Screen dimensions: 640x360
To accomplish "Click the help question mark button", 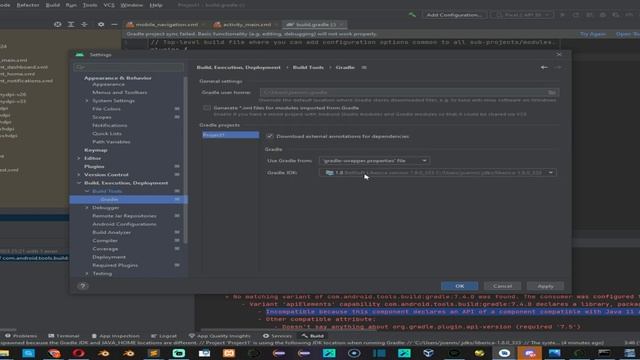I will [82, 286].
